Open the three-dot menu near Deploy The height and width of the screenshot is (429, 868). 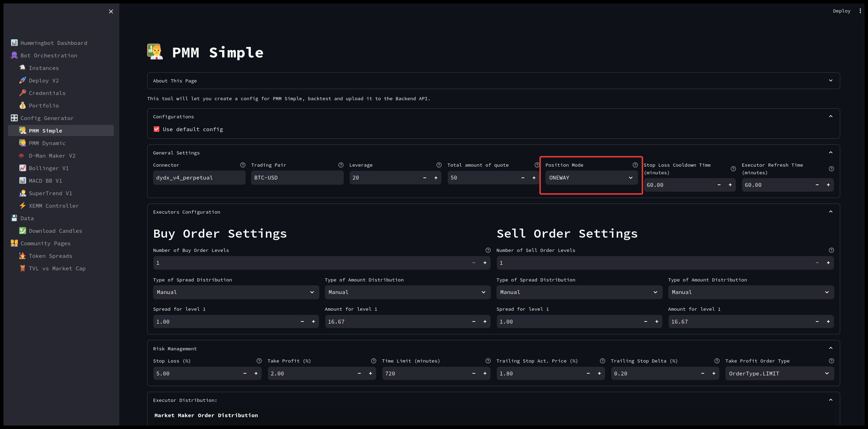pos(860,11)
